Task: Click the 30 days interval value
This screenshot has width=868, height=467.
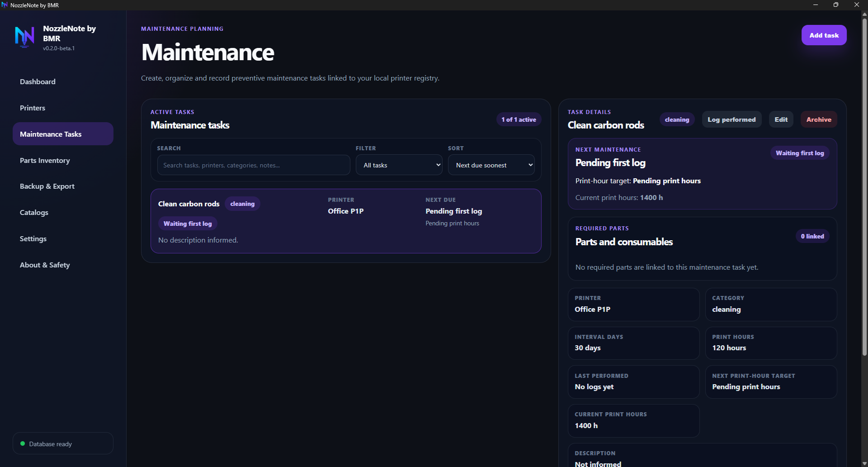Action: [x=587, y=348]
